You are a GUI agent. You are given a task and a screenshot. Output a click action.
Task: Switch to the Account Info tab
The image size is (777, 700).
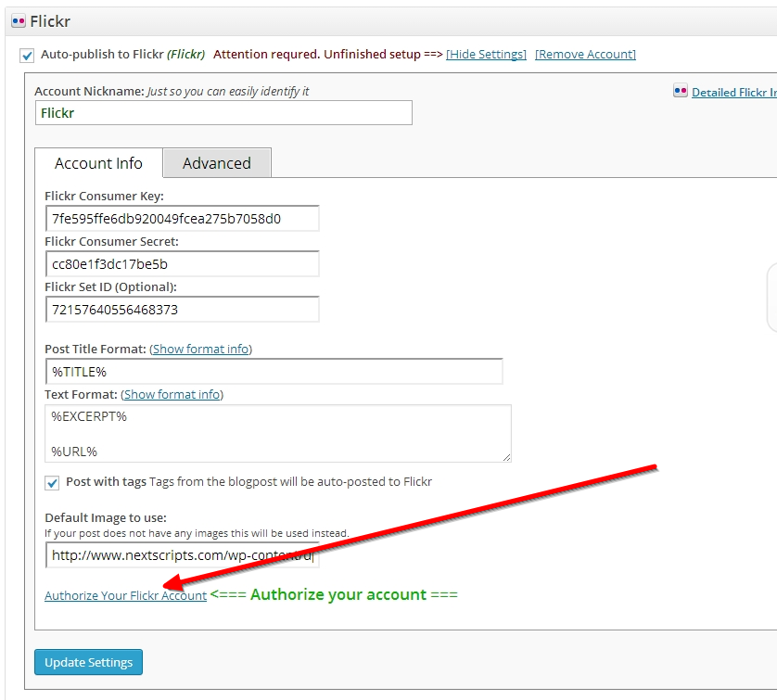click(98, 163)
